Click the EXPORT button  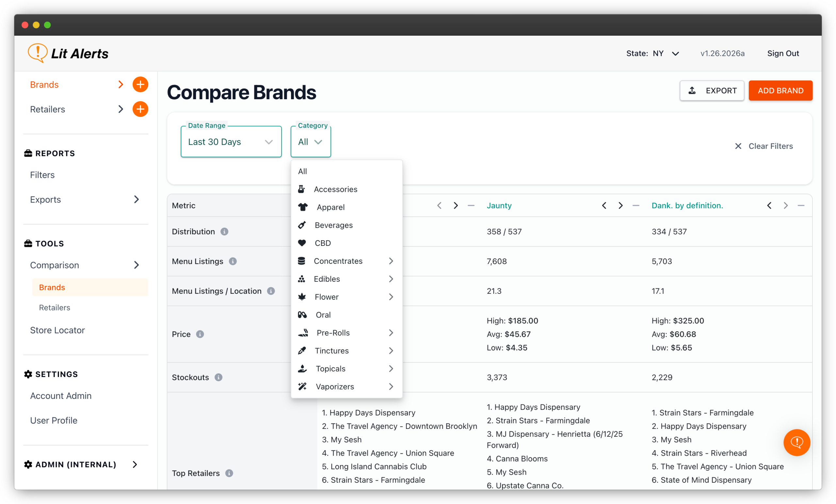tap(712, 90)
